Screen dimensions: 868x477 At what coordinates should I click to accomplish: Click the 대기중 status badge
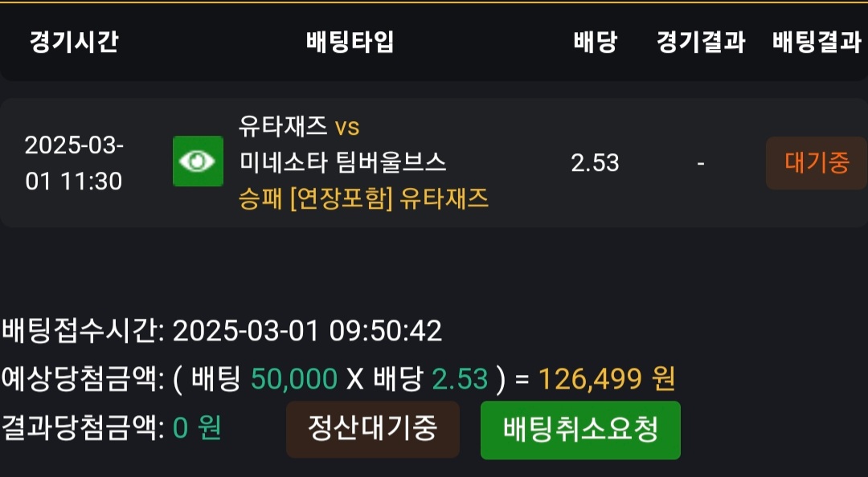816,163
